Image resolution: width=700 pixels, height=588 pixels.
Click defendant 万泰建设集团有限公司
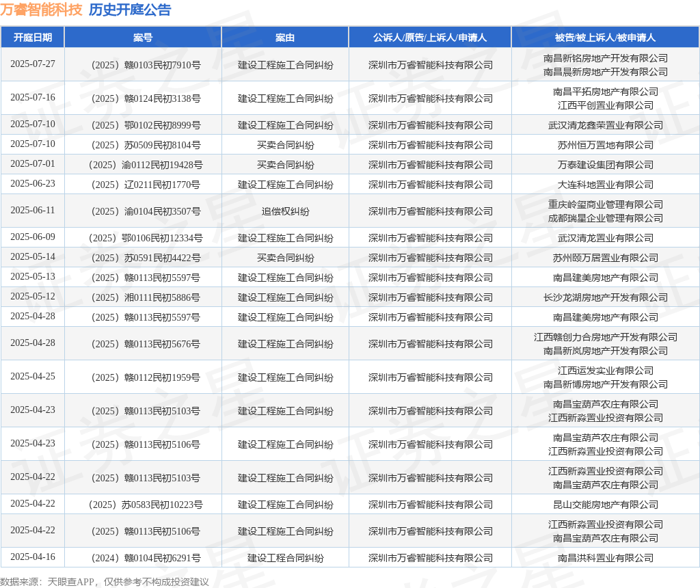606,165
